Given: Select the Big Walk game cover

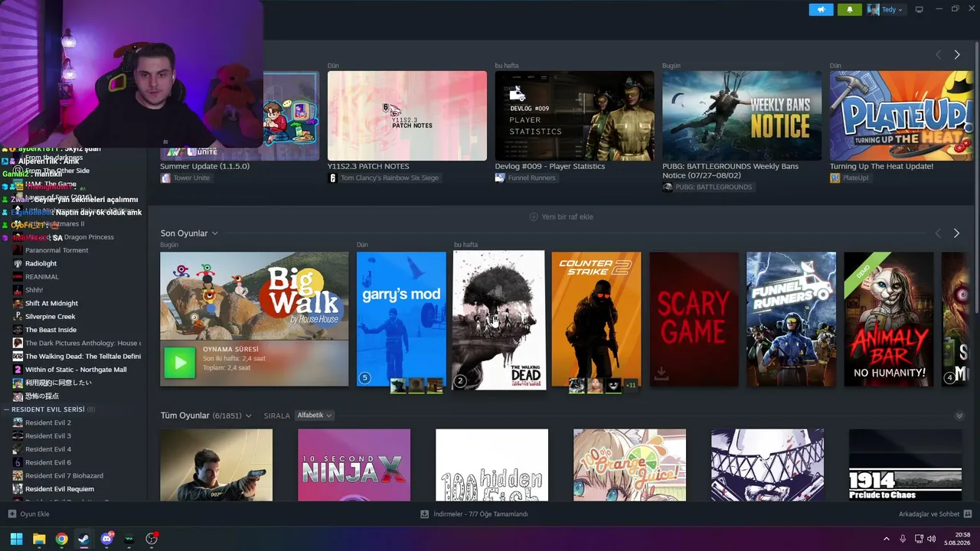Looking at the screenshot, I should point(254,295).
